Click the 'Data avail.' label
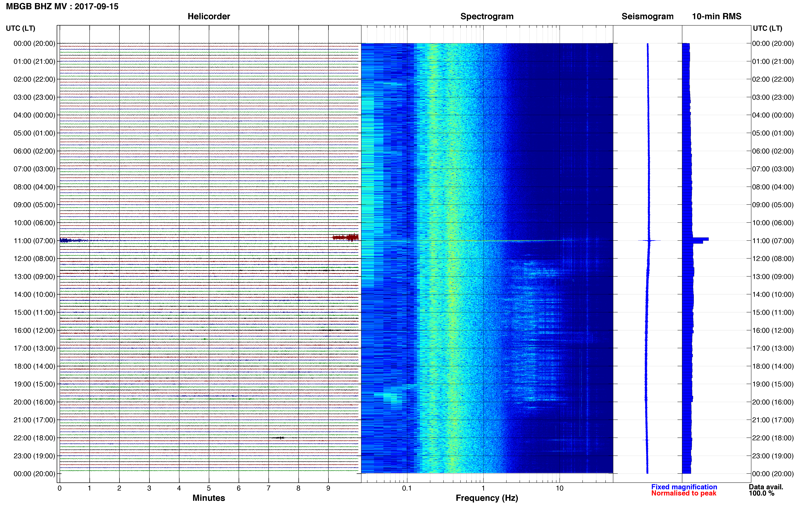The width and height of the screenshot is (812, 508). [766, 487]
